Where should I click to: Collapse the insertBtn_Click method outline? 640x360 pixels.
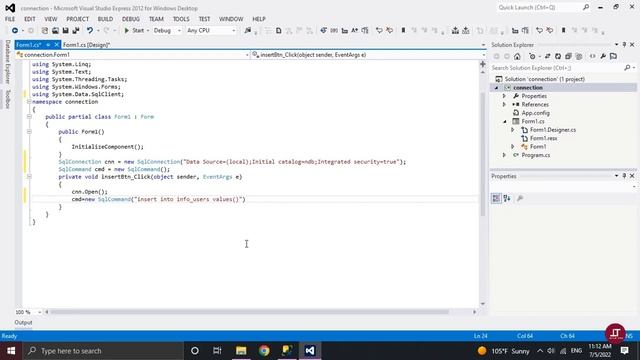[x=29, y=177]
